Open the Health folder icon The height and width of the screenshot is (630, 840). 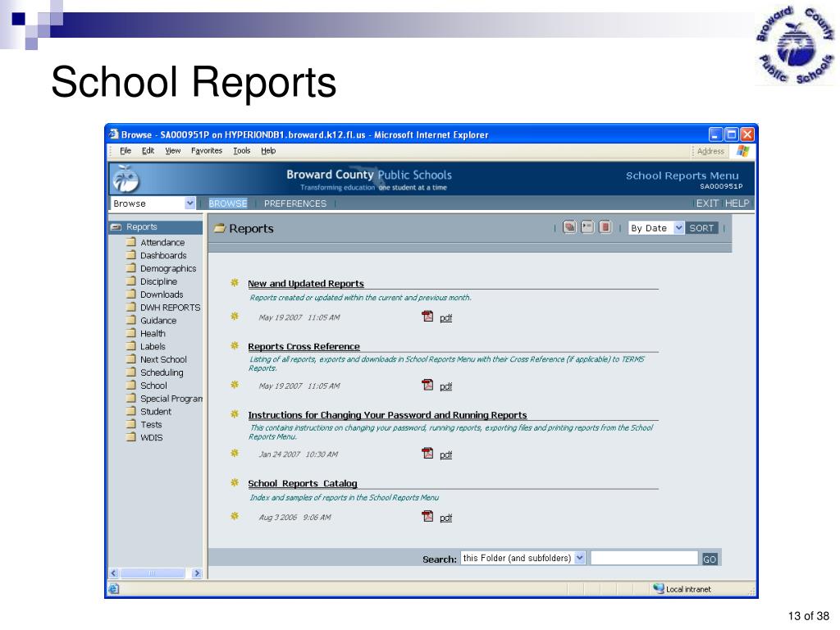[x=130, y=333]
